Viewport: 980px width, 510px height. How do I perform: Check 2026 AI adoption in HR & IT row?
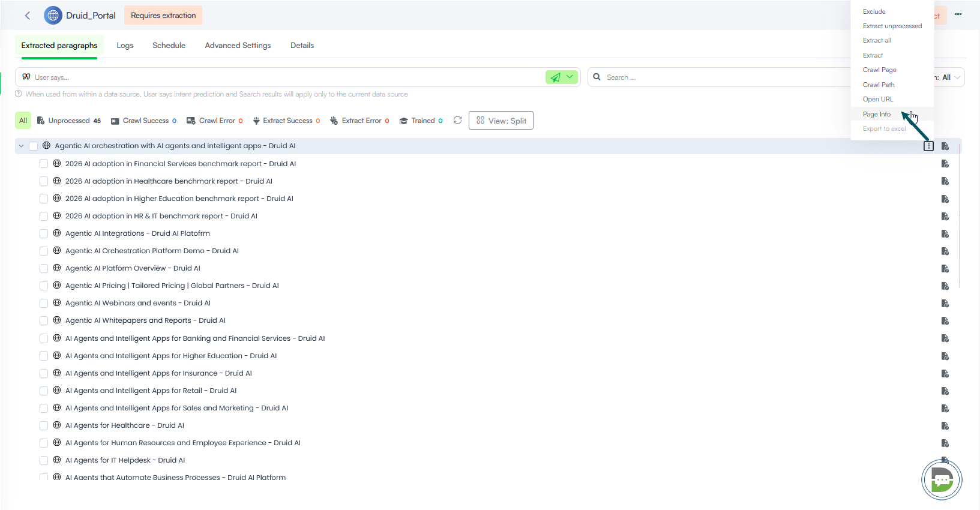pos(44,216)
